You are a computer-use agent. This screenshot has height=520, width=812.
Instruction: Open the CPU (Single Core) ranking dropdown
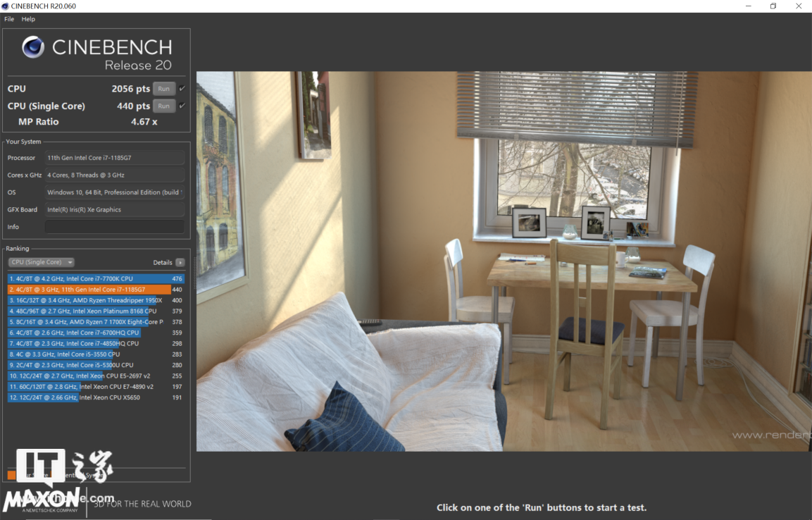(x=42, y=262)
